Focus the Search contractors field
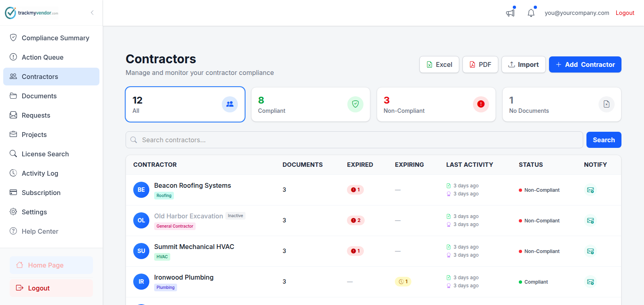 tap(354, 140)
